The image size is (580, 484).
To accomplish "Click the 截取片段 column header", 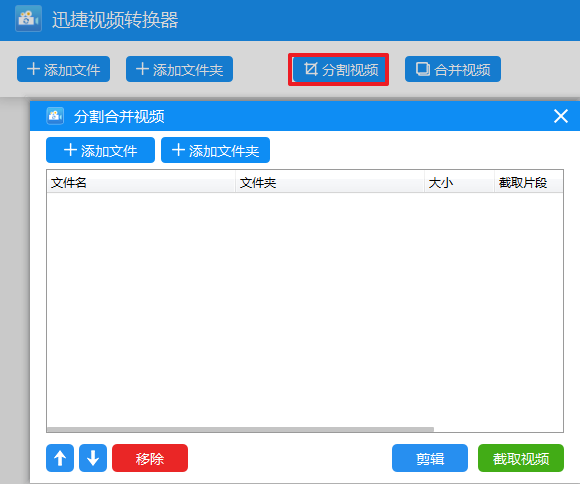I will coord(529,182).
